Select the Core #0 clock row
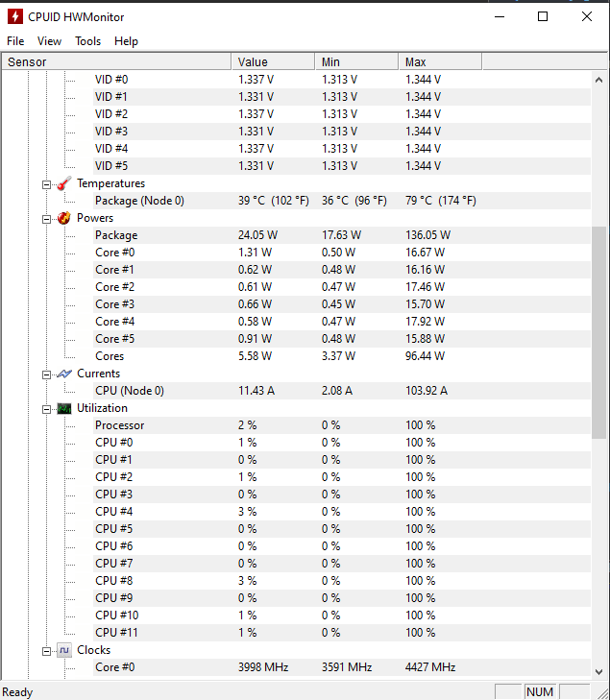Viewport: 610px width, 700px height. tap(342, 667)
